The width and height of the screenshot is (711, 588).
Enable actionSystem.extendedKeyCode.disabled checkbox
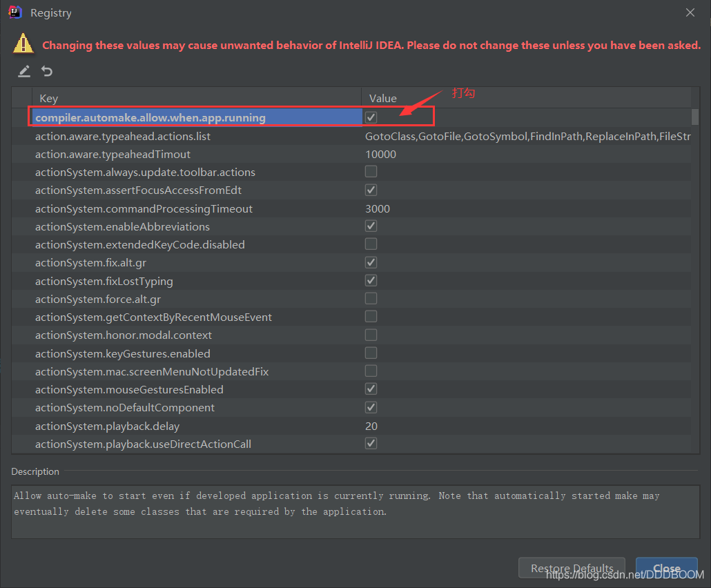coord(371,244)
